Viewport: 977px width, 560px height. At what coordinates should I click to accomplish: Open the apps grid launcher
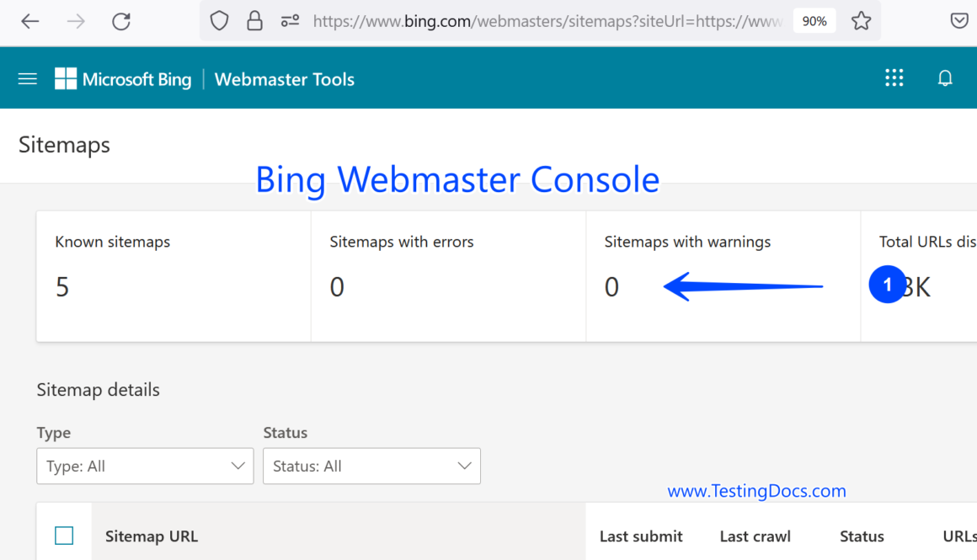point(894,78)
